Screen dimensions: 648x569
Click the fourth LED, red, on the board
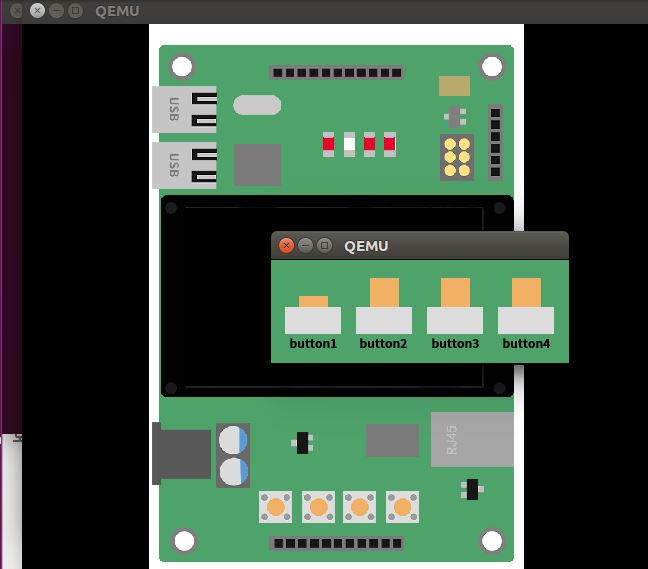pyautogui.click(x=390, y=144)
